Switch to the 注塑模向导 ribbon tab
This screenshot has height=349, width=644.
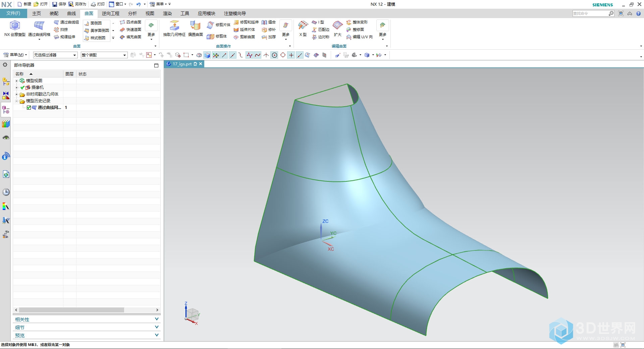coord(235,13)
